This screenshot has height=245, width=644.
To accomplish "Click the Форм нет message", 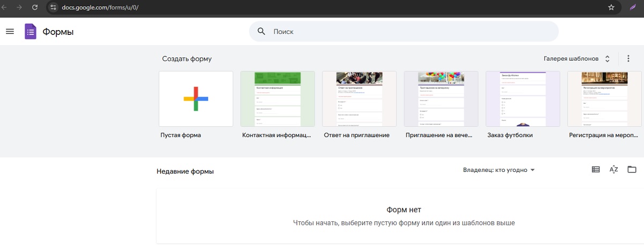I will point(404,210).
